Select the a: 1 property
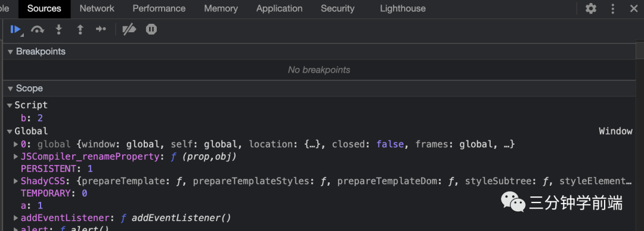 (x=32, y=205)
